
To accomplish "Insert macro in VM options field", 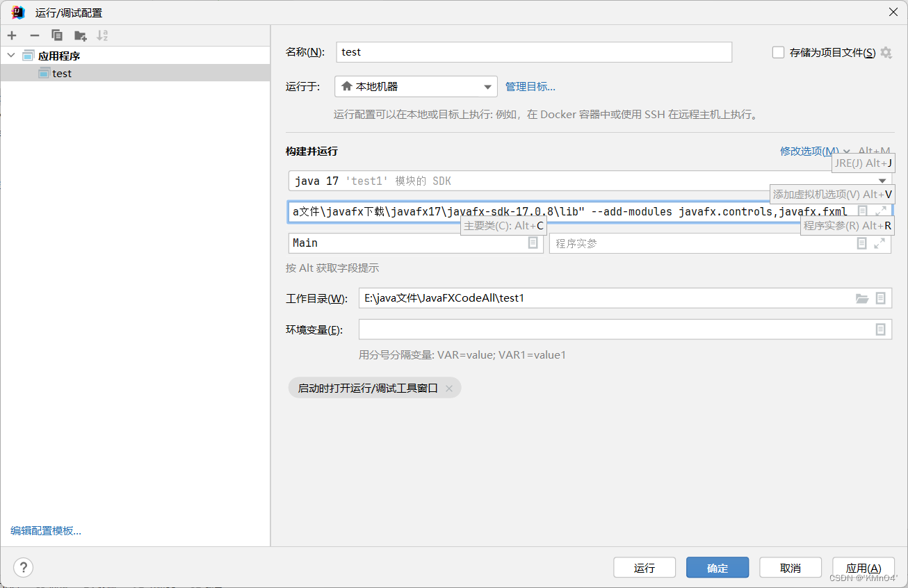I will tap(863, 211).
